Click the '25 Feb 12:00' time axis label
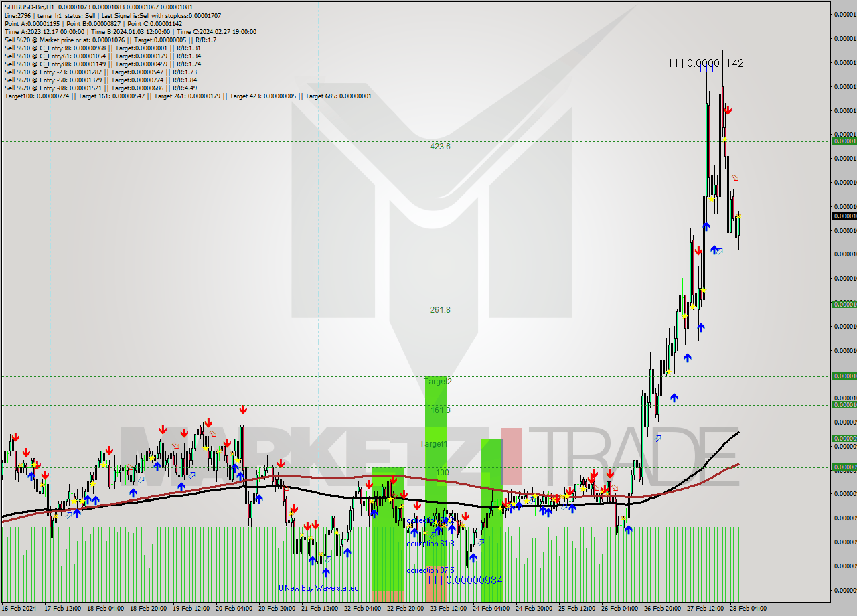The width and height of the screenshot is (857, 616). [x=576, y=609]
